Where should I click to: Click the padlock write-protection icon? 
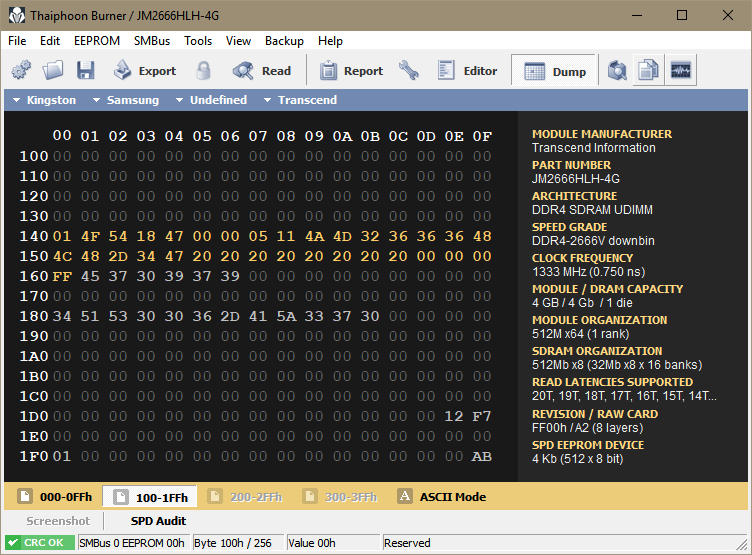pyautogui.click(x=203, y=71)
